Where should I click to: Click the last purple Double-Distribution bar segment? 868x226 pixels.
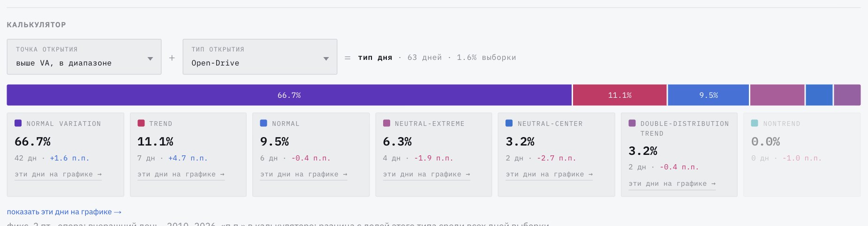point(847,95)
